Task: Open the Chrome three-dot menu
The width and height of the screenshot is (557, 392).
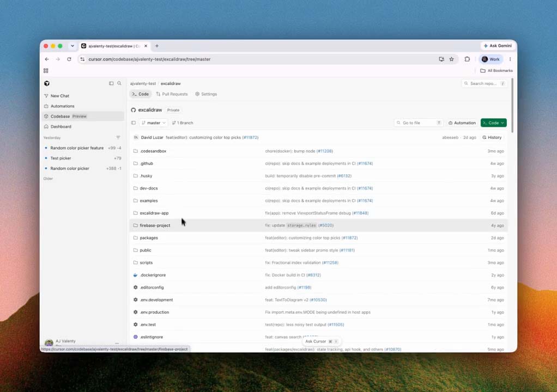Action: point(510,59)
